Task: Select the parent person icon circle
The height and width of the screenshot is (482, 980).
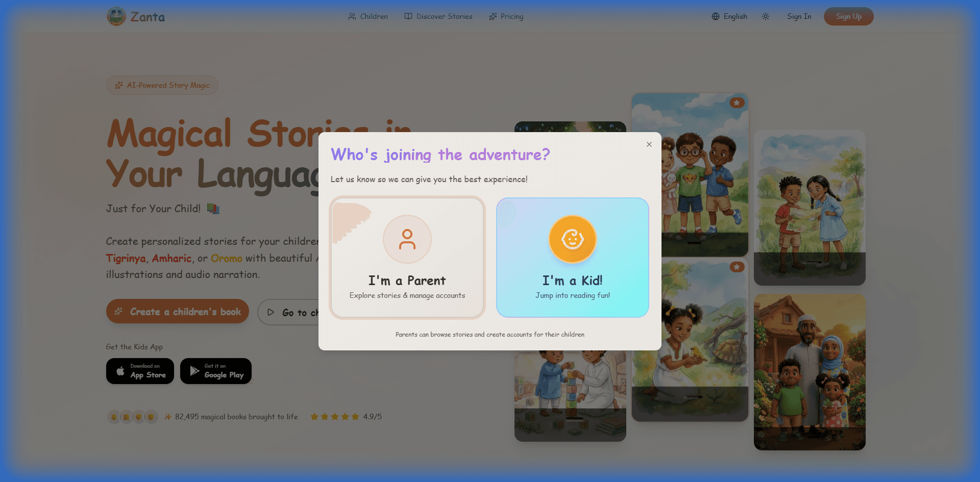Action: coord(407,239)
